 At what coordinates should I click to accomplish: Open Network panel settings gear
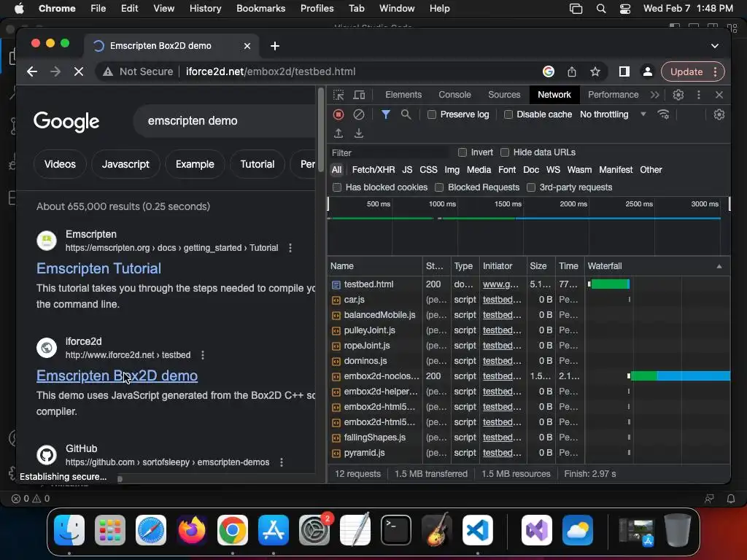coord(719,114)
